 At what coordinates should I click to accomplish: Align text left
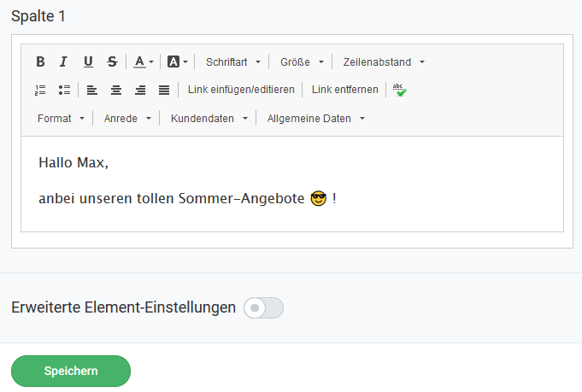[x=92, y=90]
